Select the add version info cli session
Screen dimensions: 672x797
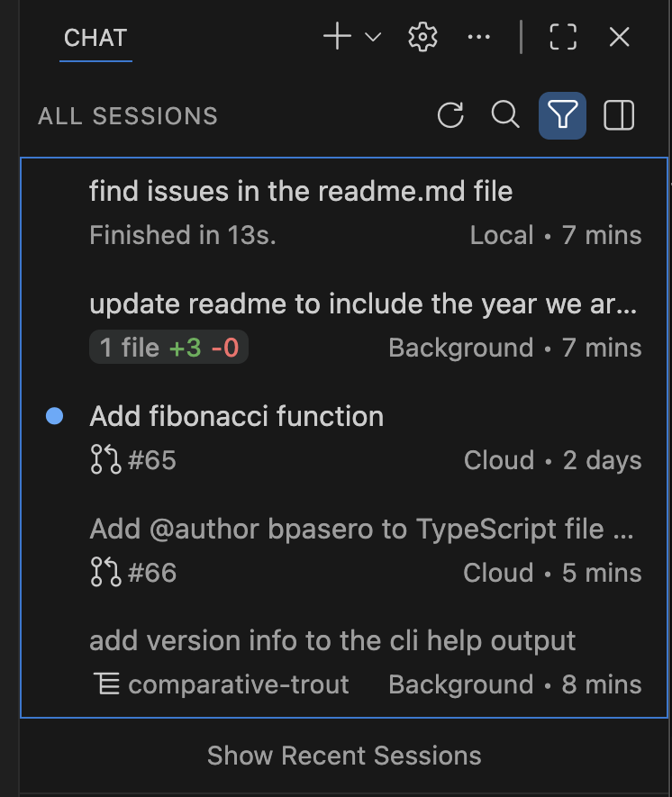coord(332,640)
